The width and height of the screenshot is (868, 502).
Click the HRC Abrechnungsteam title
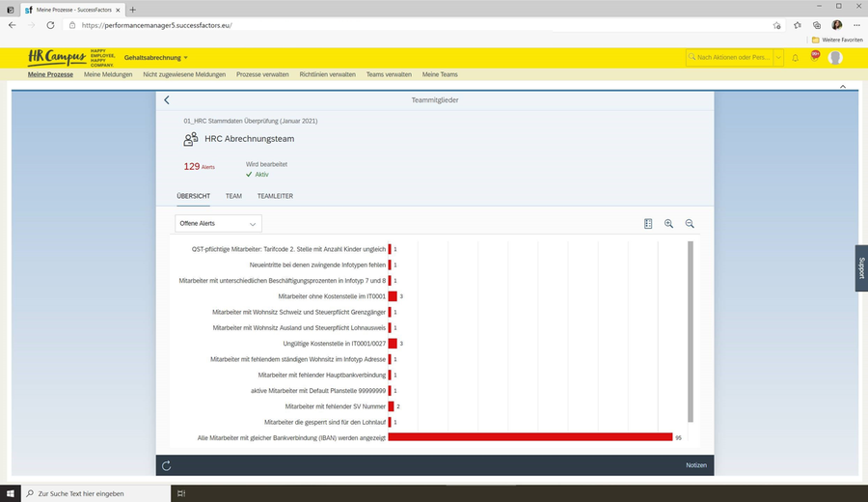(x=250, y=138)
